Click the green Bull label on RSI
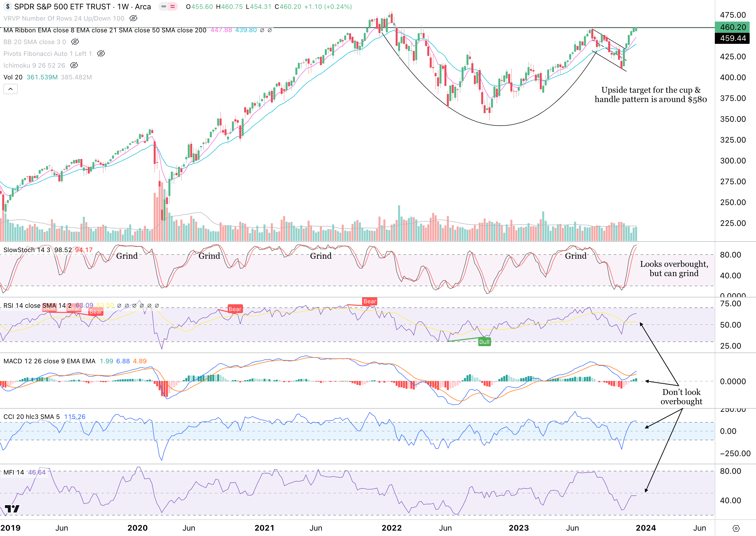Viewport: 756px width, 536px height. [x=485, y=342]
